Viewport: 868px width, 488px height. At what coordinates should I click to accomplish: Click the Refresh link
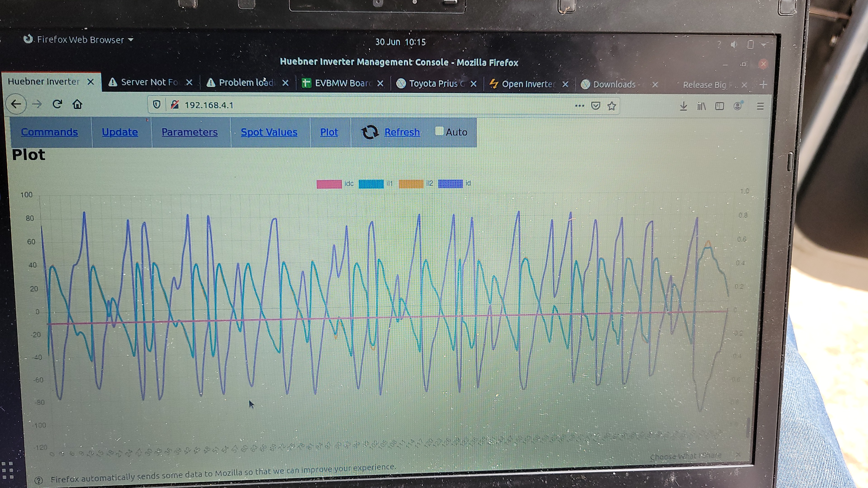click(402, 132)
